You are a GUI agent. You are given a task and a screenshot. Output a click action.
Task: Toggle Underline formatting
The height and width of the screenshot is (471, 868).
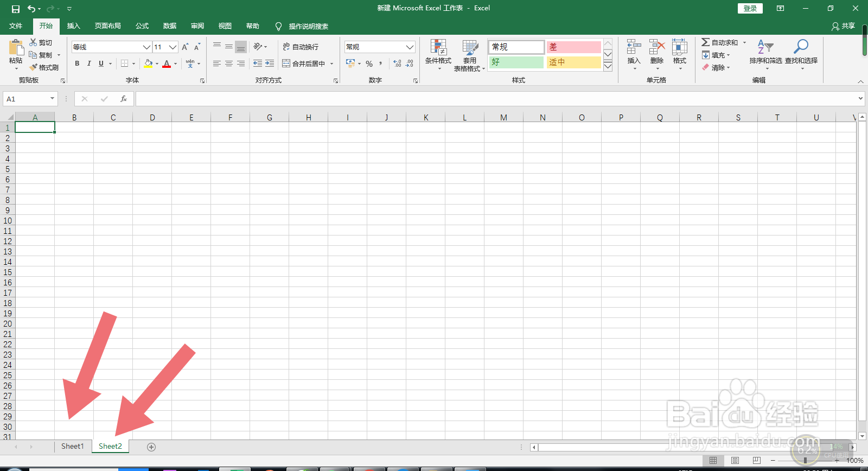pos(101,63)
